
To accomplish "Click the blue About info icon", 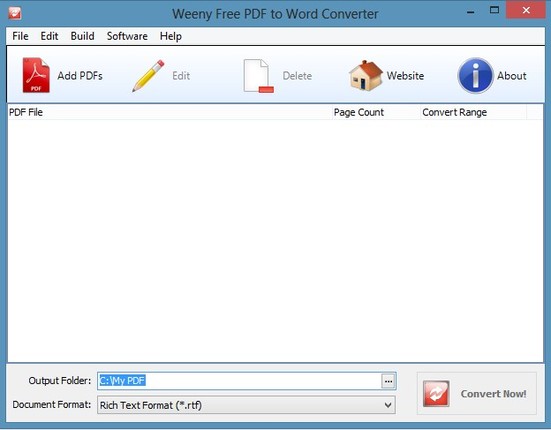I will point(475,76).
